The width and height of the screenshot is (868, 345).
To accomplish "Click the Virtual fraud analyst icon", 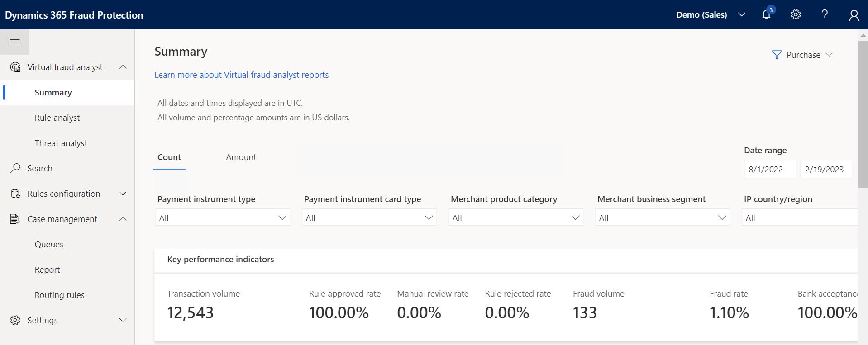I will pos(15,67).
